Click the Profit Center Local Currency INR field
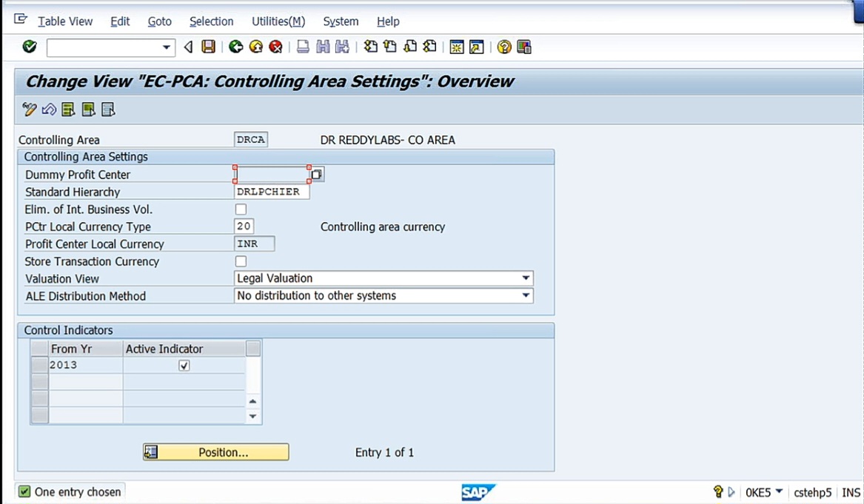The width and height of the screenshot is (864, 504). tap(254, 243)
